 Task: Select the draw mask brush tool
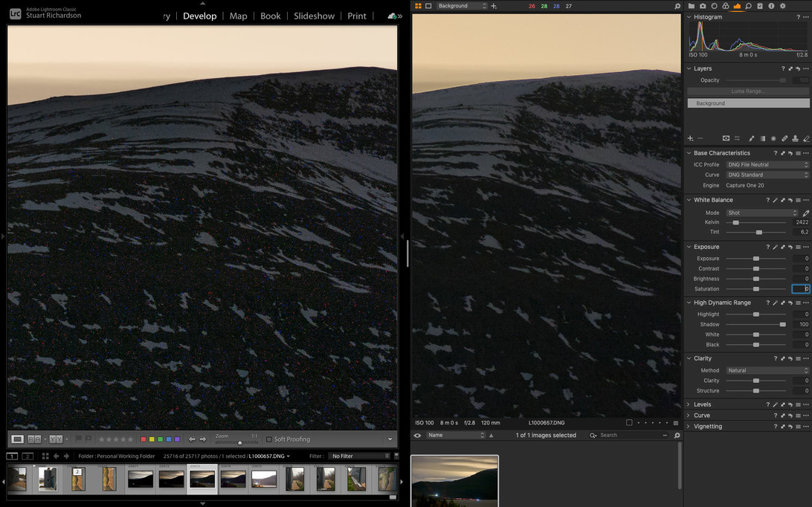(751, 138)
